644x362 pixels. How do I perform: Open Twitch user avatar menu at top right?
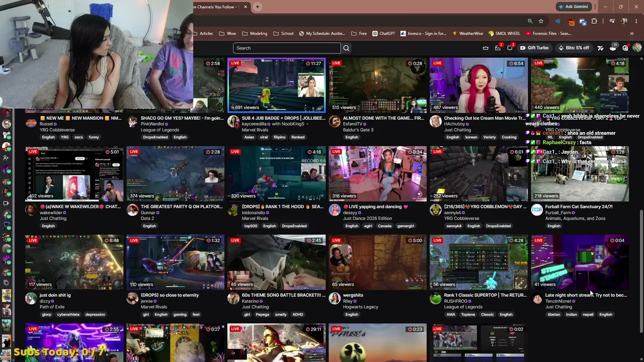[637, 48]
